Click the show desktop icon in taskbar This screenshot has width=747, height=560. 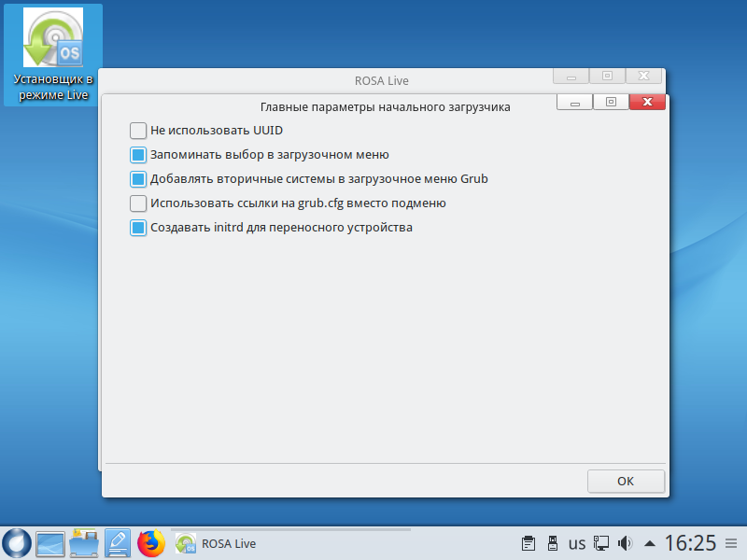[x=50, y=542]
